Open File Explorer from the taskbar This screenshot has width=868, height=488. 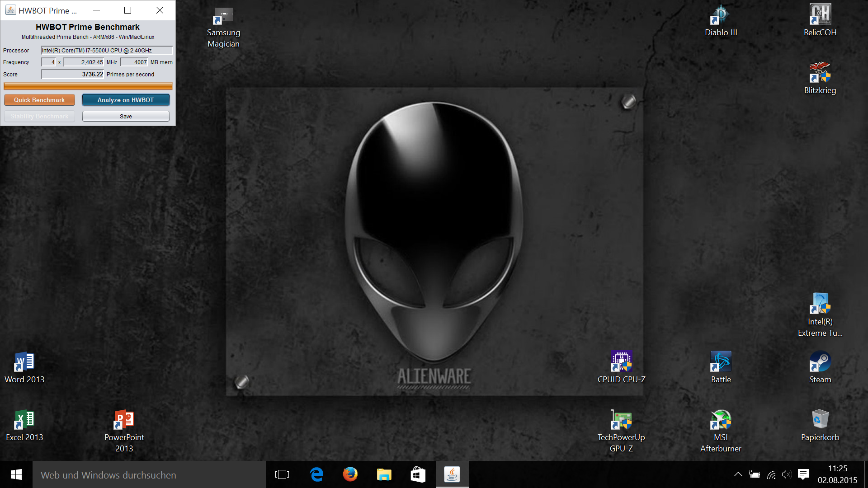click(x=384, y=474)
